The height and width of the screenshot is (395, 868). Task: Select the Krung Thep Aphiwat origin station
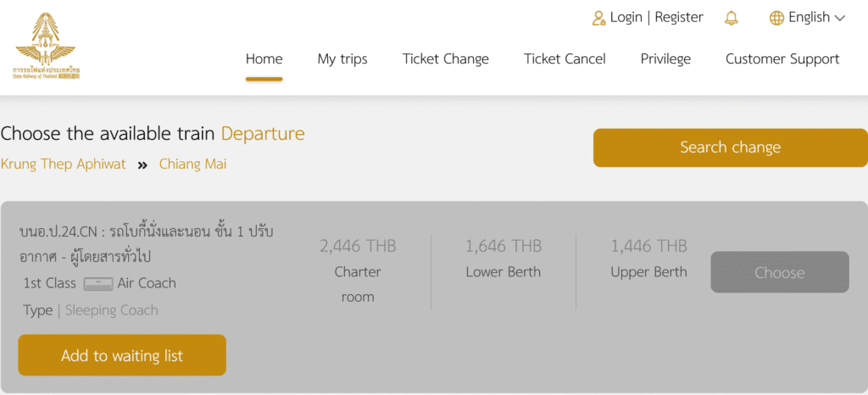pos(63,164)
